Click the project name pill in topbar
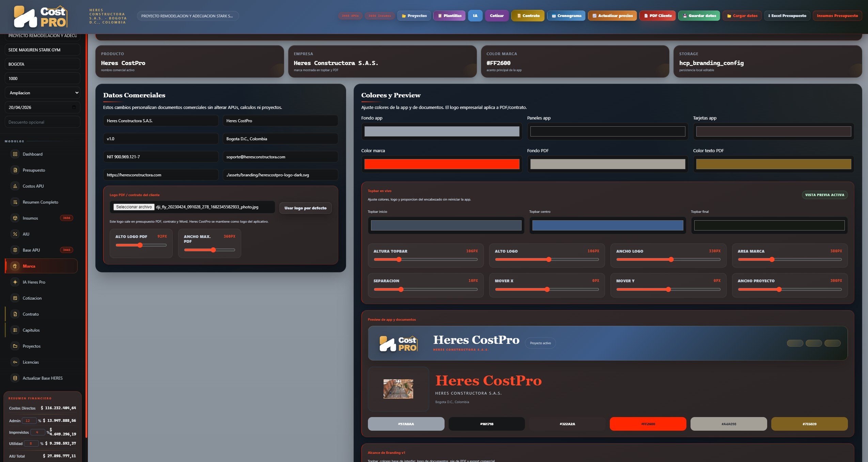The height and width of the screenshot is (462, 868). pos(188,16)
